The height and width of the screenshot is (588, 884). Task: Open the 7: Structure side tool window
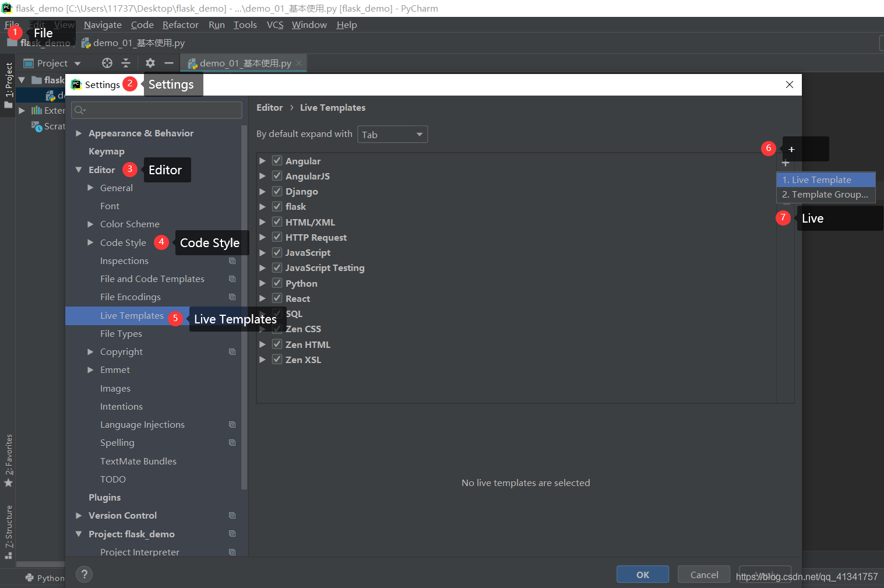coord(8,532)
